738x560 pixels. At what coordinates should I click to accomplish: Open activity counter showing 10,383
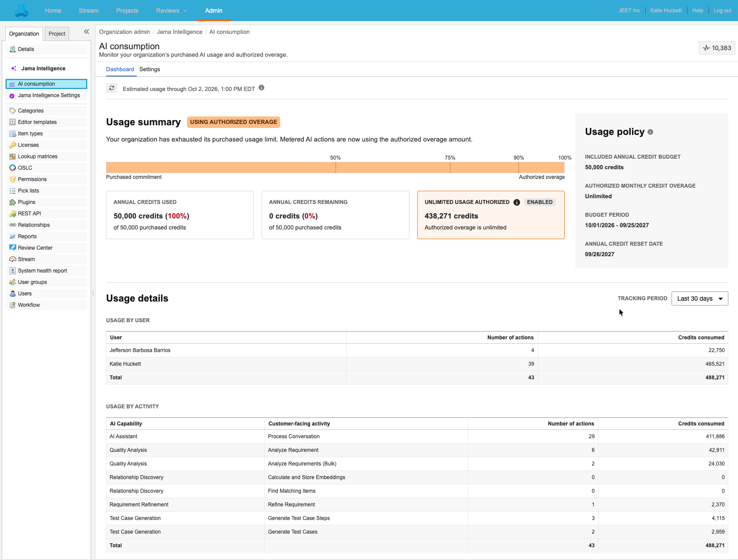(717, 48)
